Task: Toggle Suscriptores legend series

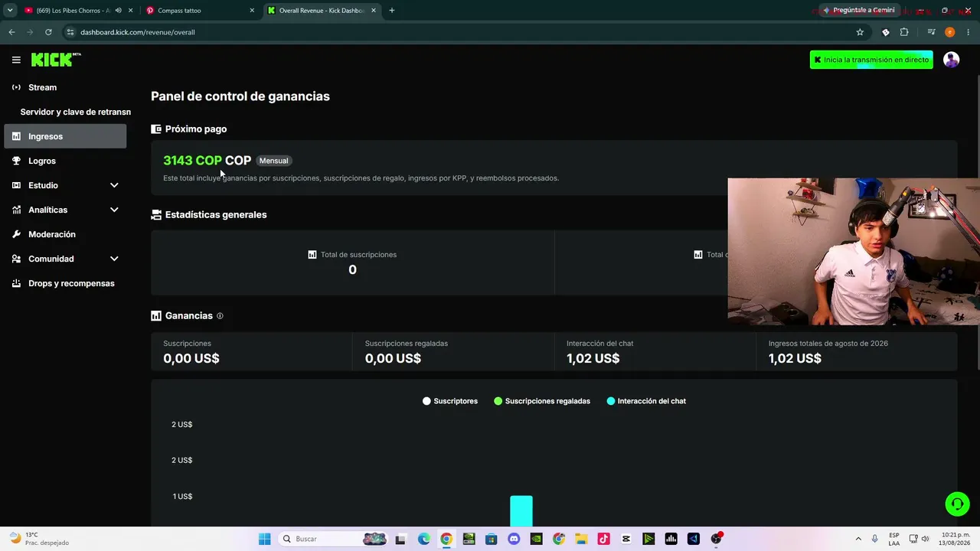Action: coord(450,401)
